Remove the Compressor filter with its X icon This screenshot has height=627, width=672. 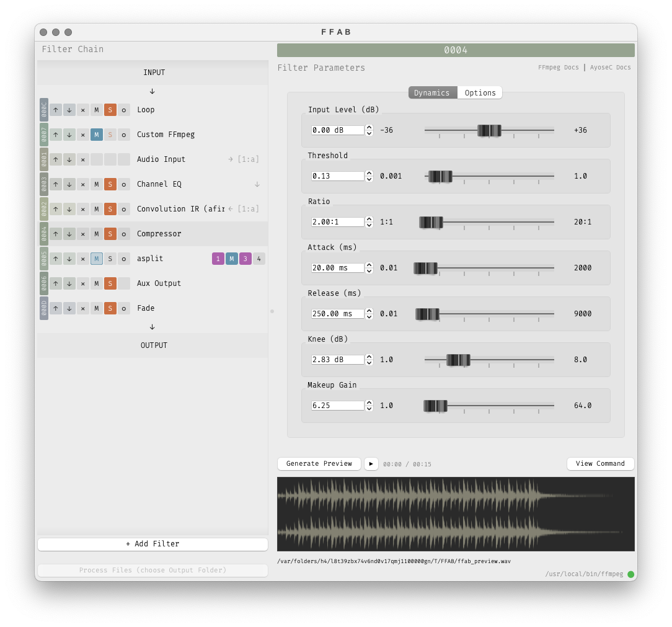[83, 234]
